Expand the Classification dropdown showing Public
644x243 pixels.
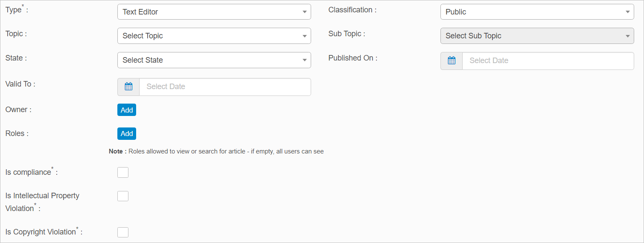[x=532, y=12]
